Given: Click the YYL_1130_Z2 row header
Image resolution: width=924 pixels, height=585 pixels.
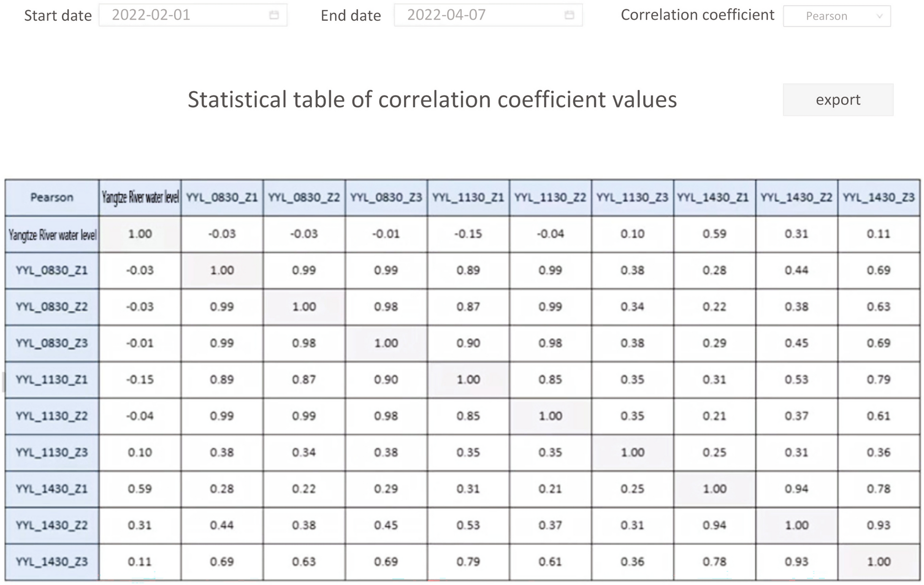Looking at the screenshot, I should coord(52,416).
